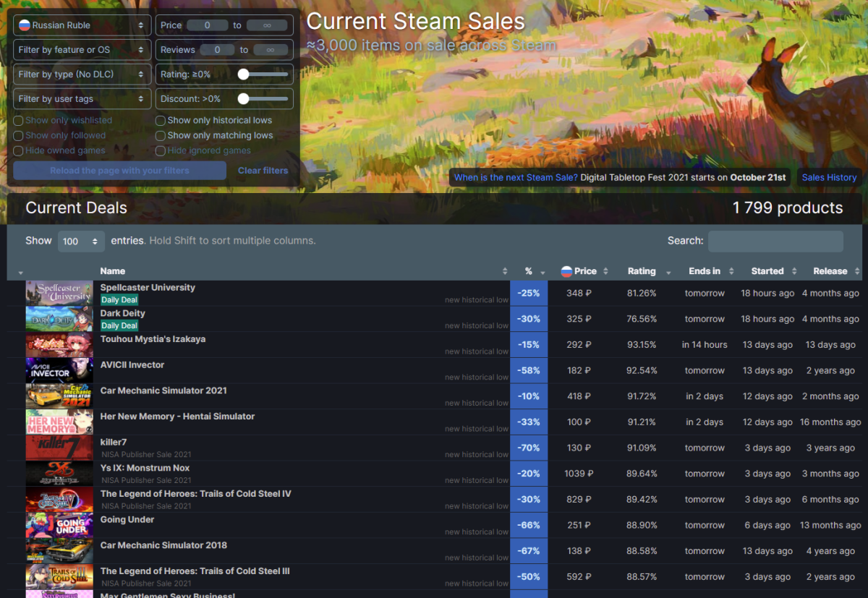Click Daily Deal badge under Spellcaster University
The image size is (868, 598).
click(119, 300)
